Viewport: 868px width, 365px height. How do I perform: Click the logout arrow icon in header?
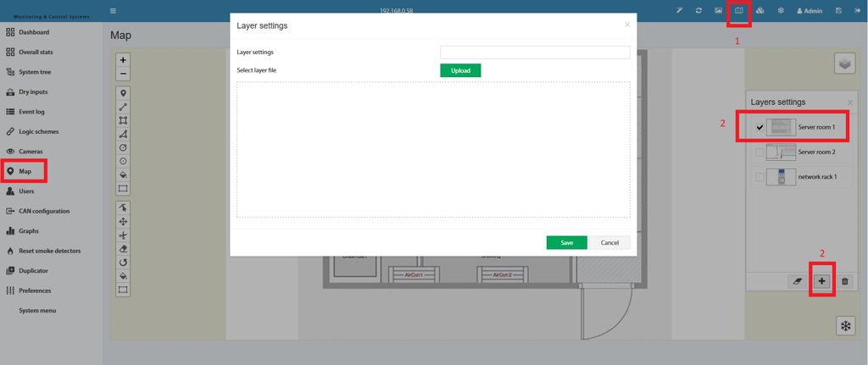pyautogui.click(x=857, y=10)
